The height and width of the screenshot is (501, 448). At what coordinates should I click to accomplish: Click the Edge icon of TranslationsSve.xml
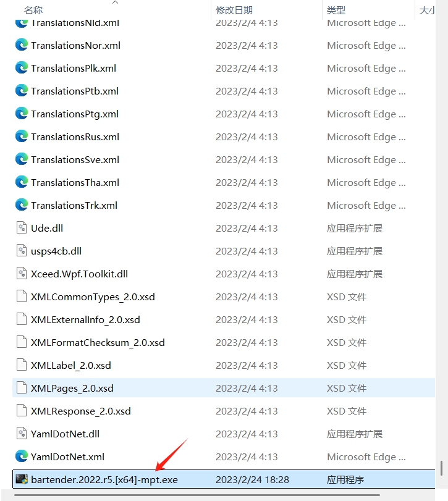[x=22, y=159]
